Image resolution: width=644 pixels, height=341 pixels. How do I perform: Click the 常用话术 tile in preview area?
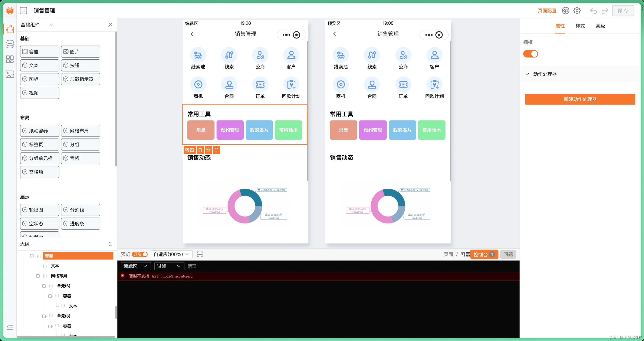(x=431, y=130)
